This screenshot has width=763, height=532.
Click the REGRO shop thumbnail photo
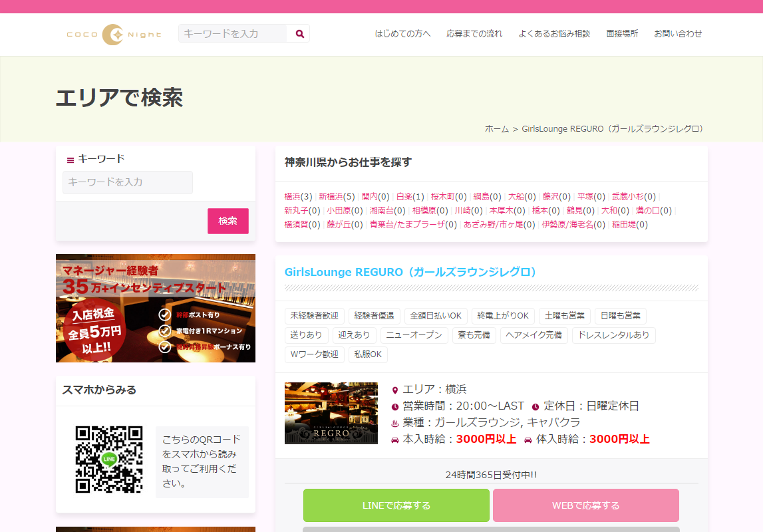[331, 414]
